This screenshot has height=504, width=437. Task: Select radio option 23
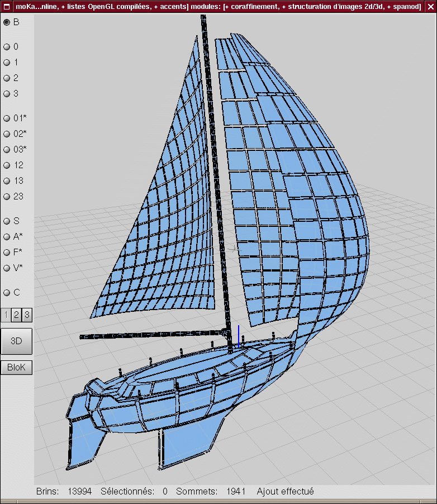pos(7,197)
